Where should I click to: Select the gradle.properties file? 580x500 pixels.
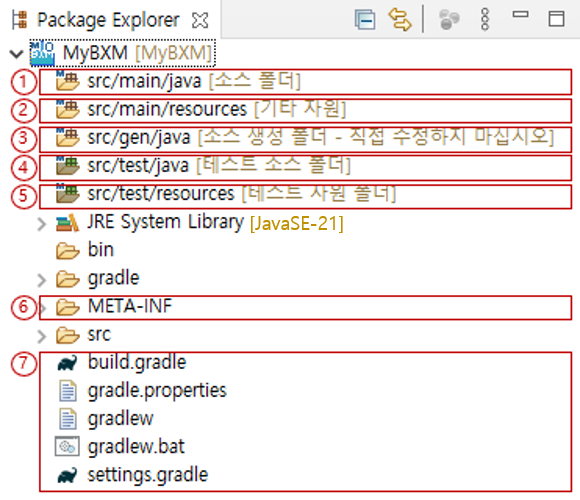[157, 391]
